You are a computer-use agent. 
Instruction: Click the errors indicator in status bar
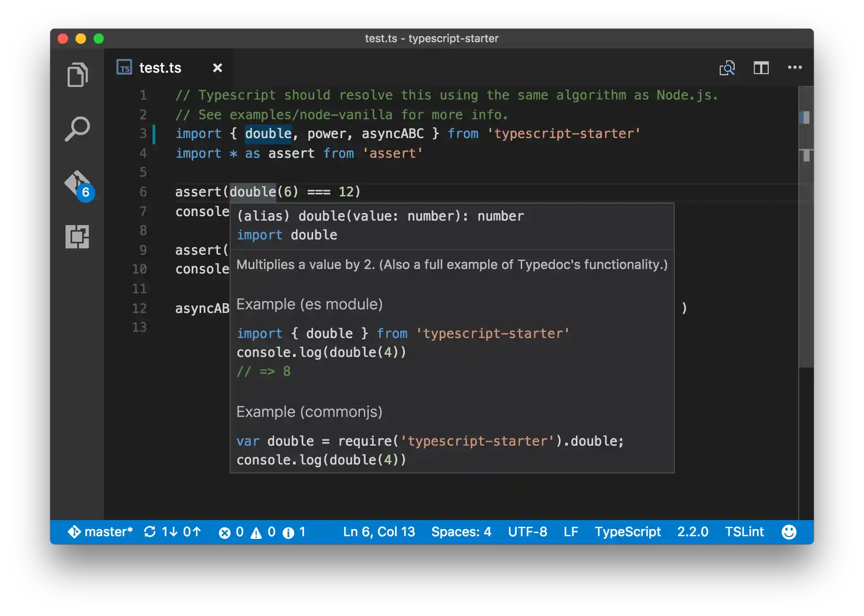pyautogui.click(x=231, y=532)
